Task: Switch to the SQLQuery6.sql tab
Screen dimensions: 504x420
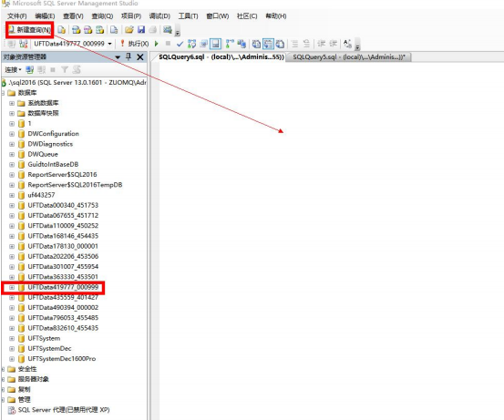Action: tap(221, 57)
